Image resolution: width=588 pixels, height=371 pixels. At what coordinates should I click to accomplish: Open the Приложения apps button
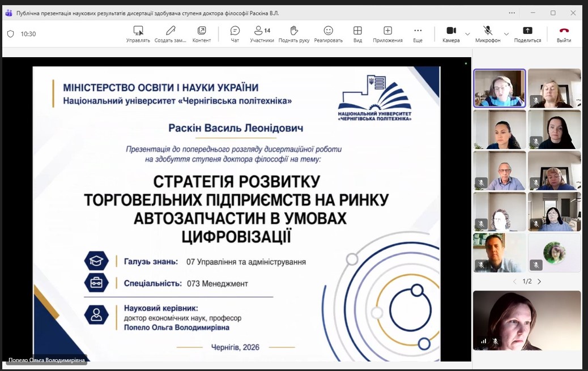387,34
